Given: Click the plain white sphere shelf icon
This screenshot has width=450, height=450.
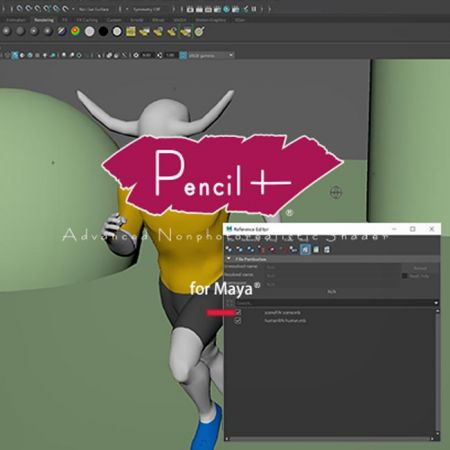Looking at the screenshot, I should pos(90,32).
